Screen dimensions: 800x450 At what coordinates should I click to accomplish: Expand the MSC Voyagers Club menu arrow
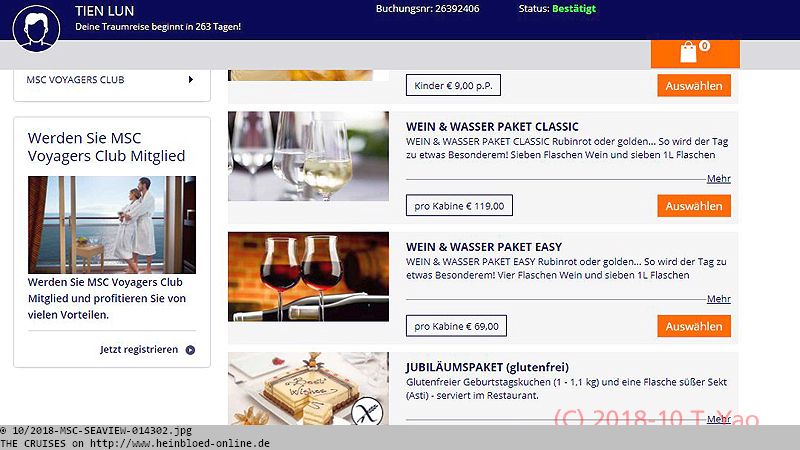point(190,80)
